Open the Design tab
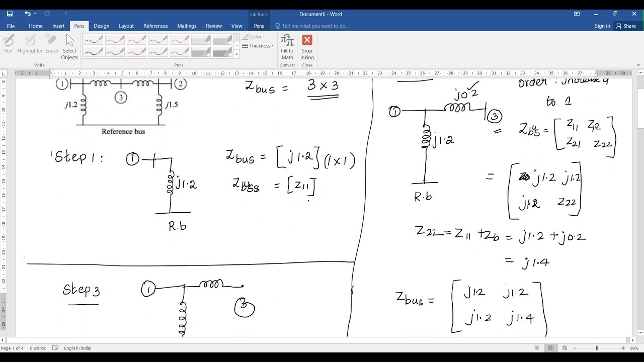 pos(101,26)
